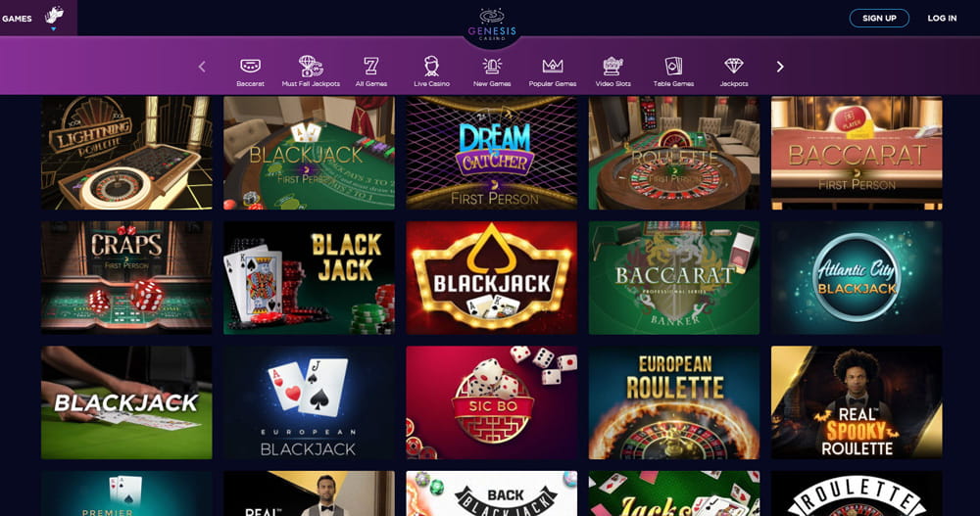Open the Jackpots diamond icon
980x516 pixels.
(x=734, y=66)
